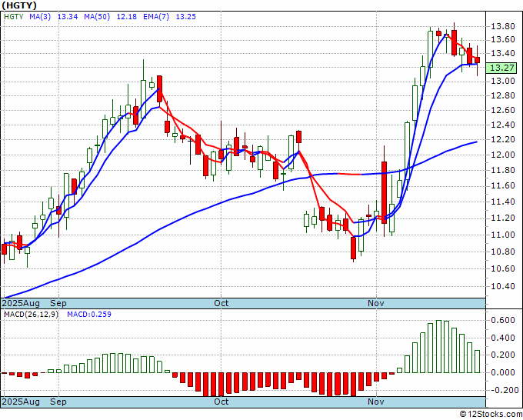Screen dimensions: 523x420
Task: Click the Nov label on price chart axis
Action: coord(376,303)
